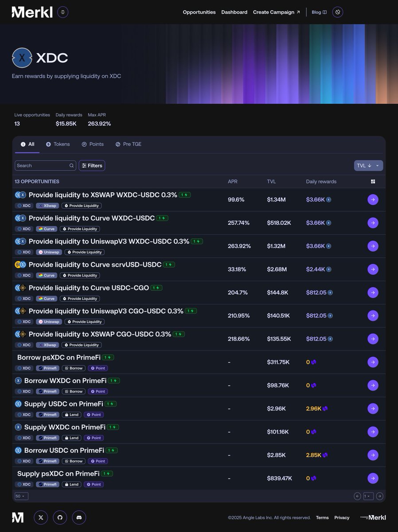The image size is (398, 532).
Task: Open arrow for Borrow psXDC on PrimeFi
Action: tap(373, 362)
